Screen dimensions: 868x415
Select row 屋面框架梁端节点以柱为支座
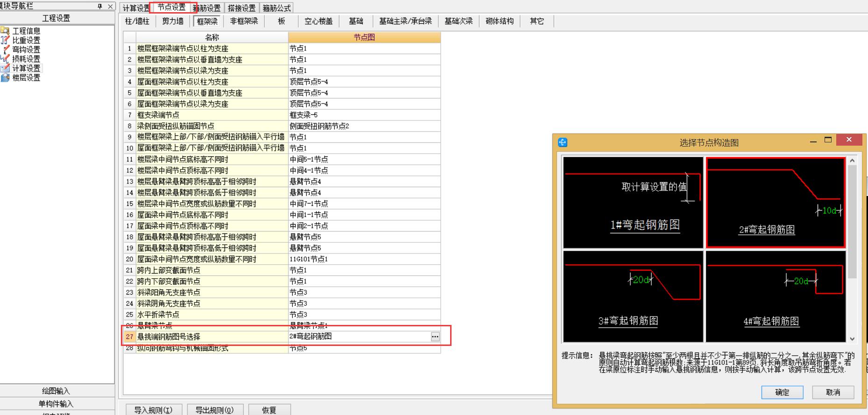(212, 82)
